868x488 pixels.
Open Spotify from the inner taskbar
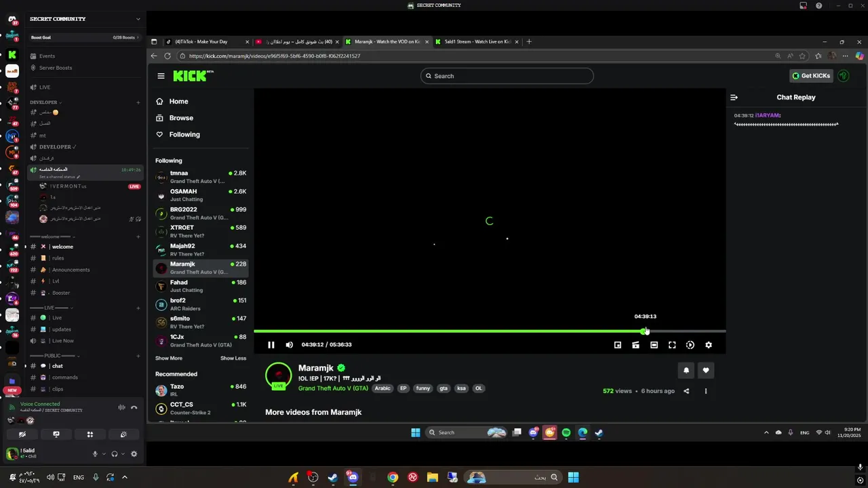tap(566, 432)
